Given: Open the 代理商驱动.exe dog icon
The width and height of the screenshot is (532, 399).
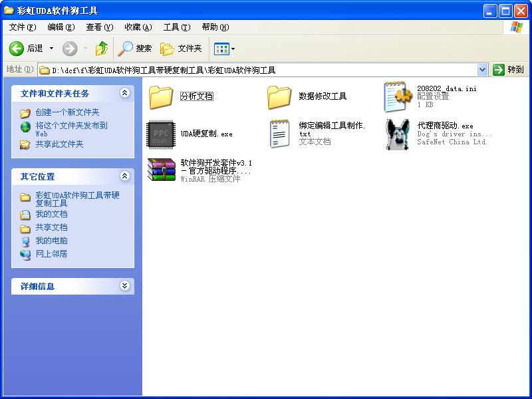Looking at the screenshot, I should pos(398,134).
